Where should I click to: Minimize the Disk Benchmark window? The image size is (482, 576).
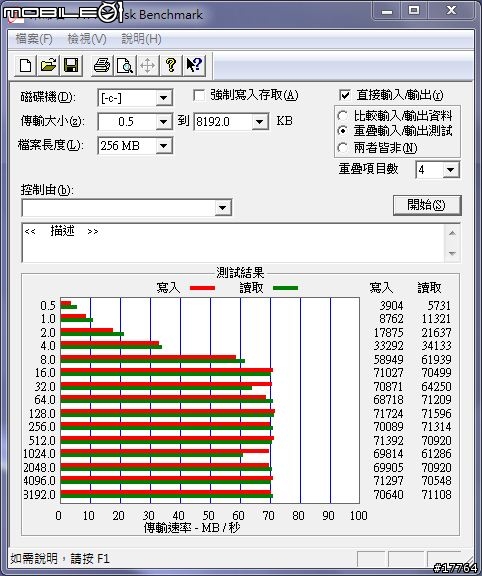[x=387, y=11]
